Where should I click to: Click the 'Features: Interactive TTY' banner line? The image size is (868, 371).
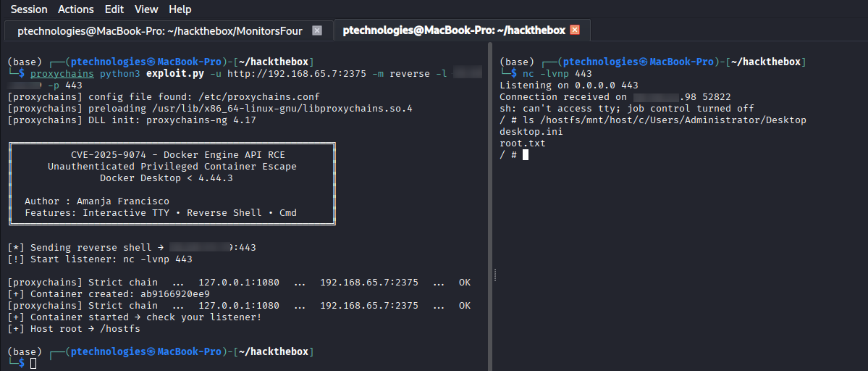[161, 213]
